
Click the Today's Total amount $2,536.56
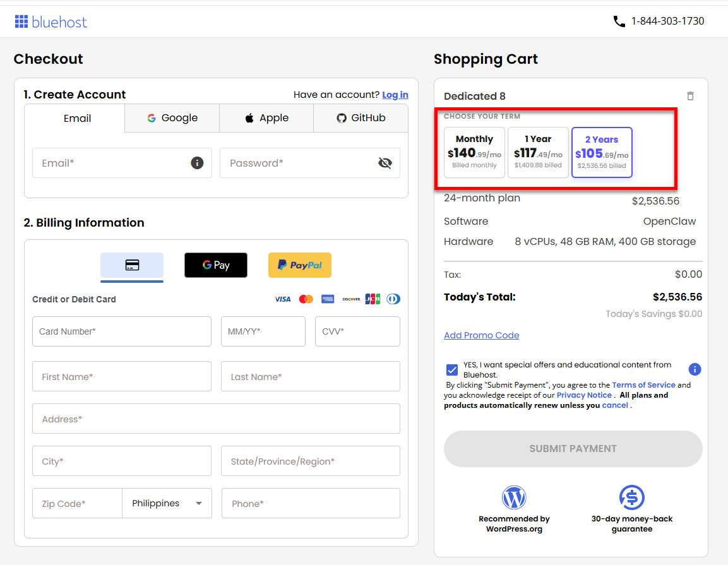coord(677,297)
